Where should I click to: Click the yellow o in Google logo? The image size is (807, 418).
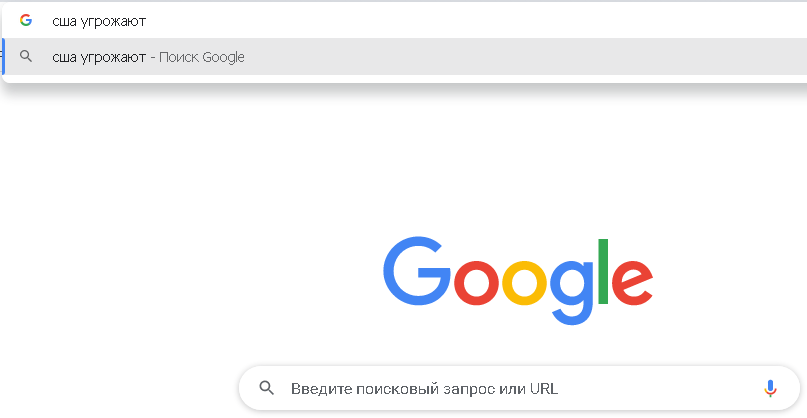525,283
